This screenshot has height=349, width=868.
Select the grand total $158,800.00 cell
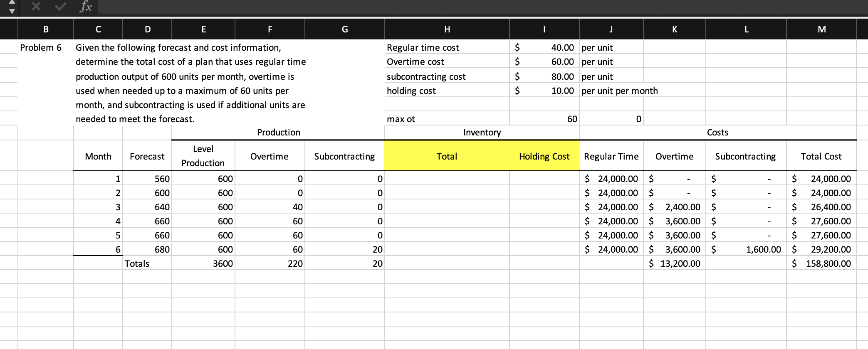(821, 263)
